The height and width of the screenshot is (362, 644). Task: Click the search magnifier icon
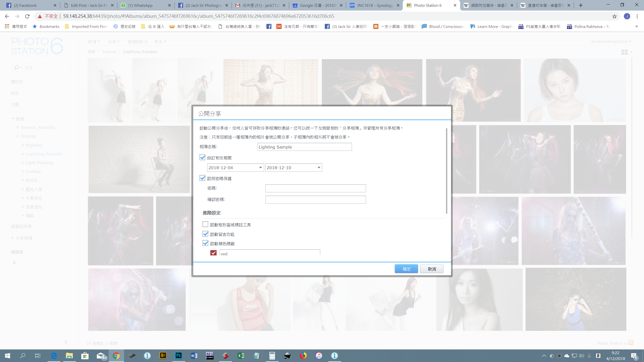[16, 67]
